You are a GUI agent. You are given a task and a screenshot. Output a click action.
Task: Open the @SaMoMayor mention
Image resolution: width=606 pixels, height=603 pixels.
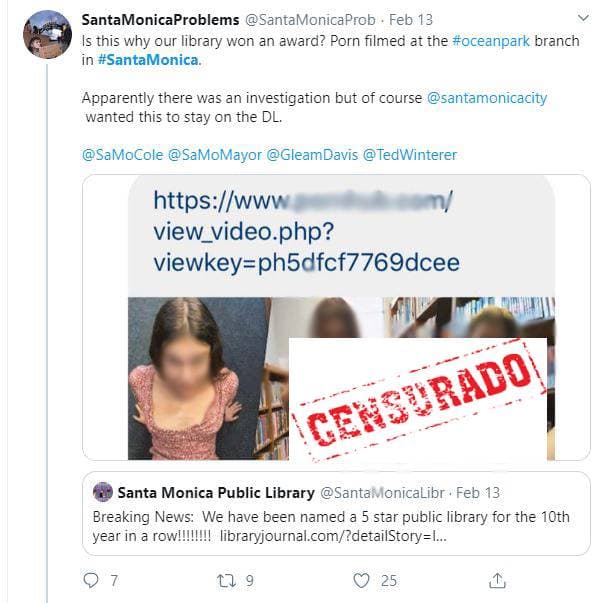click(x=215, y=155)
